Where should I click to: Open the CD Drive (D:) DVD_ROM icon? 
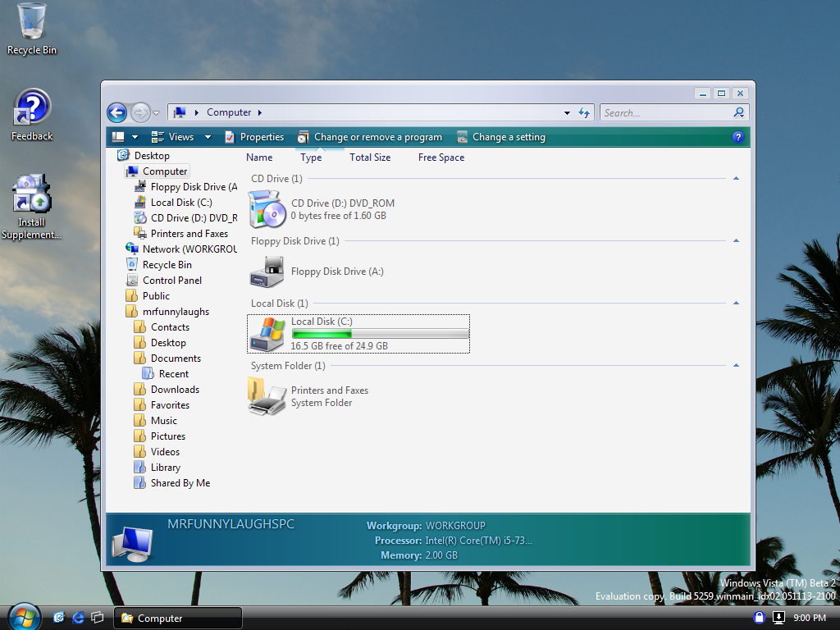267,209
